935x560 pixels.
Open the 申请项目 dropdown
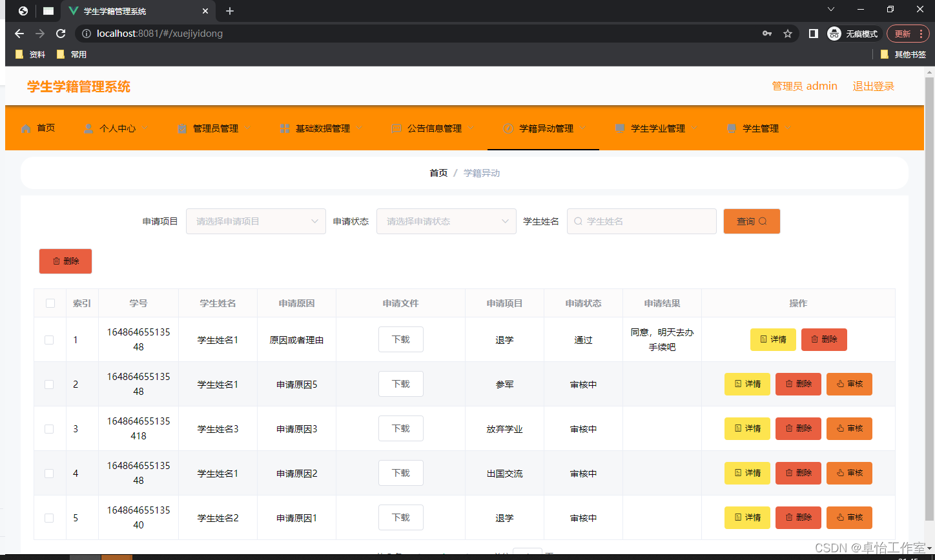pos(256,221)
